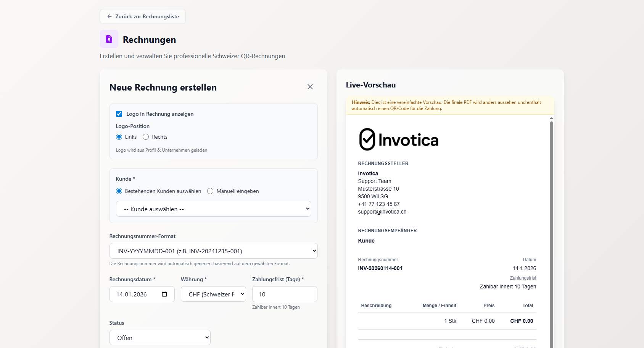Click the scrollbar up arrow in the preview
The width and height of the screenshot is (644, 348).
[x=551, y=118]
